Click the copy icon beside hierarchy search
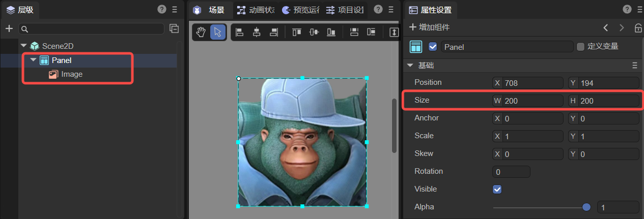The image size is (644, 219). pos(174,28)
